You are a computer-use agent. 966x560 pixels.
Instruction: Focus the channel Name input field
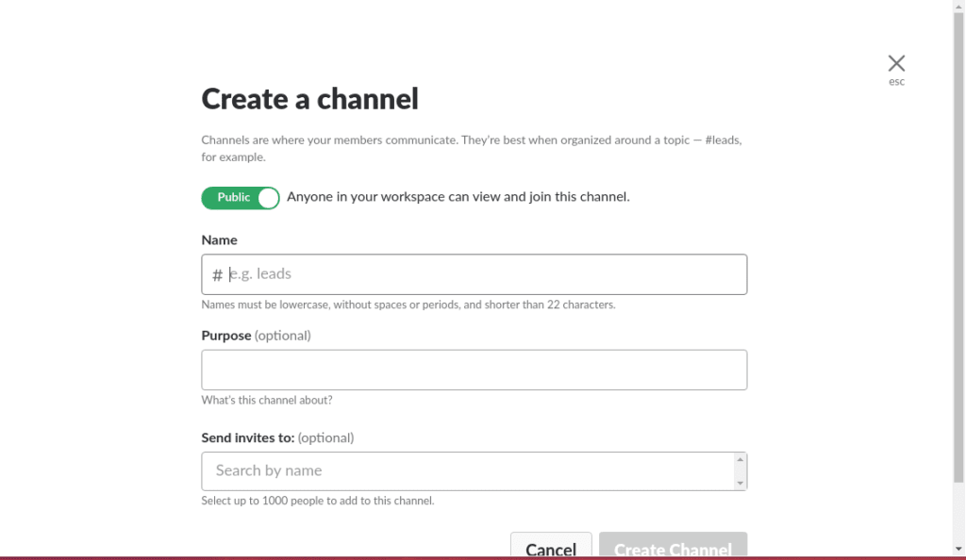(481, 274)
